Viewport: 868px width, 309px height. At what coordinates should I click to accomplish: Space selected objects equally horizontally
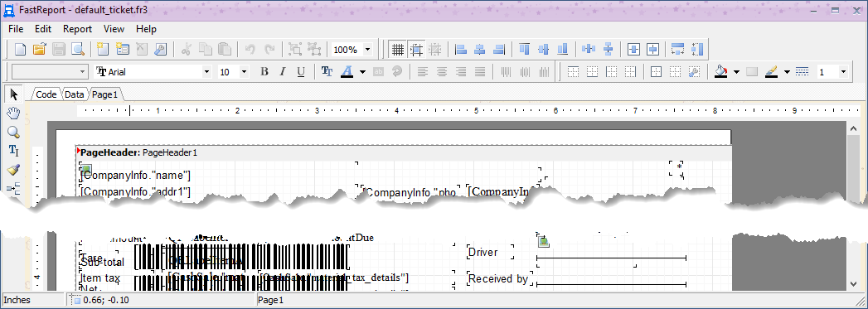589,49
